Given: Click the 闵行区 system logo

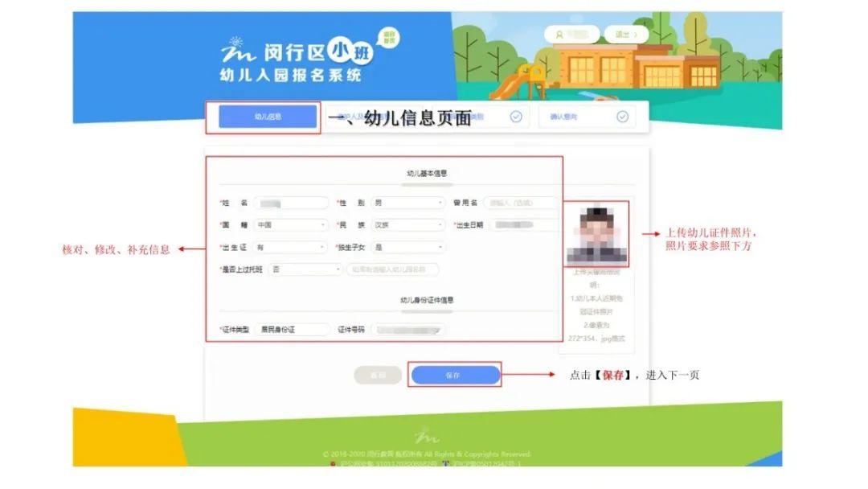Looking at the screenshot, I should 297,59.
